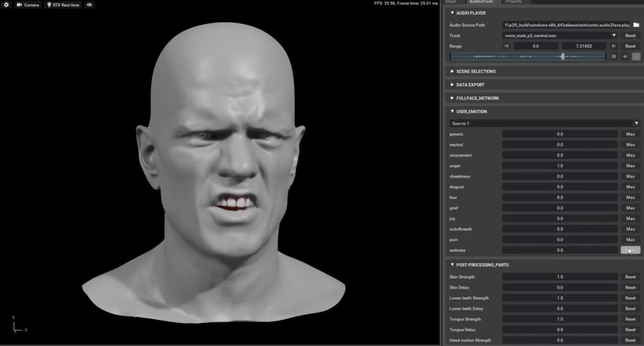644x346 pixels.
Task: Click Max button for joy emotion
Action: (x=630, y=218)
